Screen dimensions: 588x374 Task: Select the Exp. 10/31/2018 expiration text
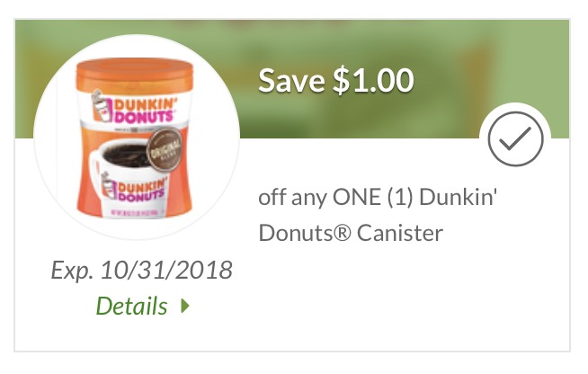[x=142, y=270]
